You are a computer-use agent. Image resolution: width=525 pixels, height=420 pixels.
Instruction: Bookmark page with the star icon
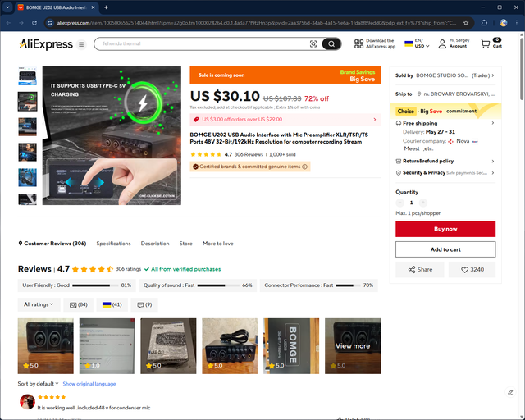pos(466,23)
